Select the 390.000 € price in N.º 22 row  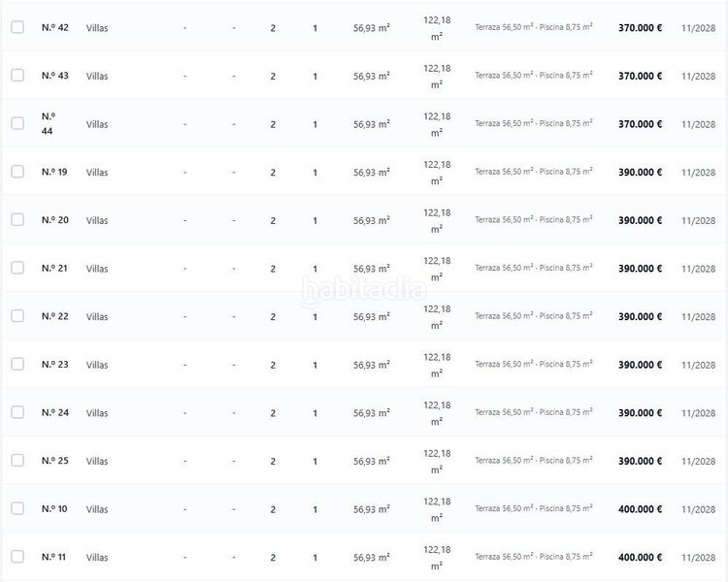640,316
